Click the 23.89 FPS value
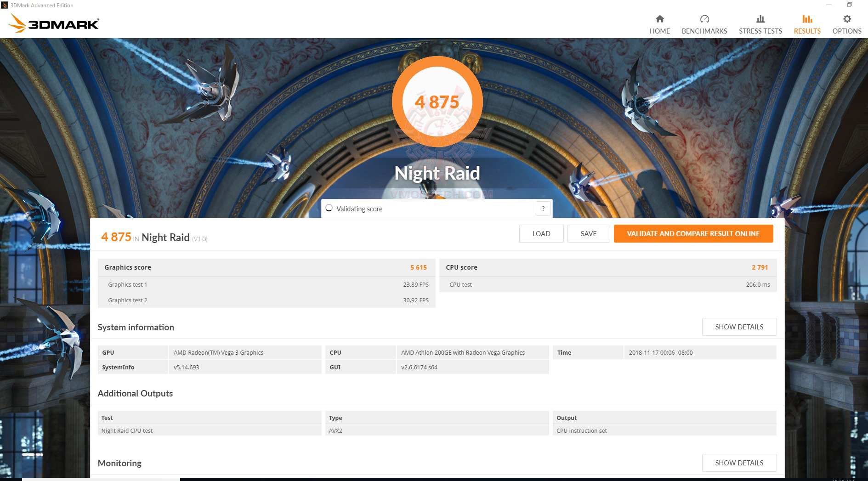 pos(416,284)
